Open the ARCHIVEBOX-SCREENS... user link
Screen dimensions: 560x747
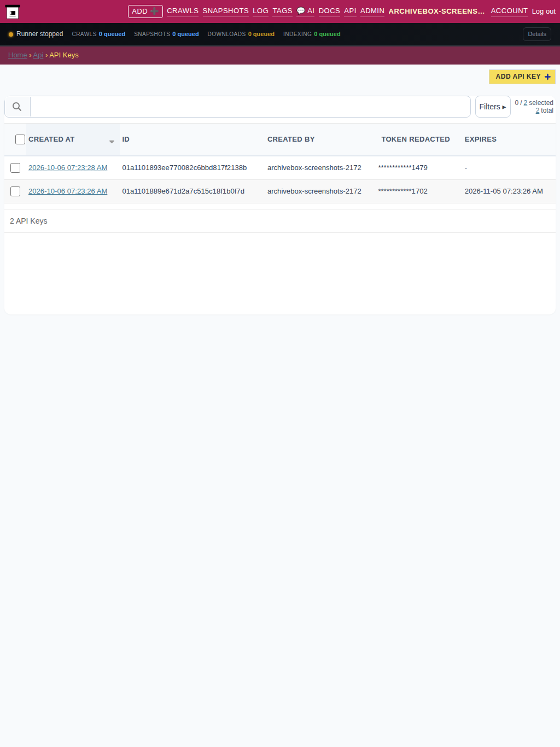click(436, 11)
